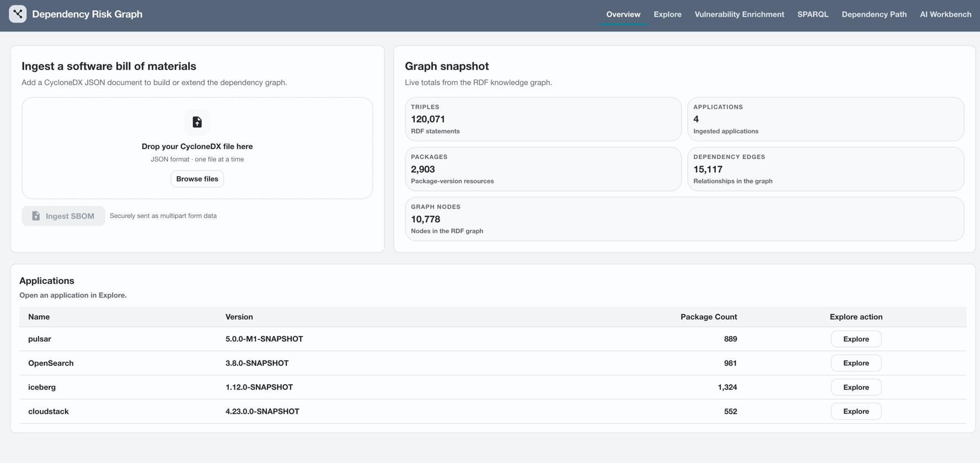Click package count 1,324
This screenshot has width=980, height=463.
point(727,387)
